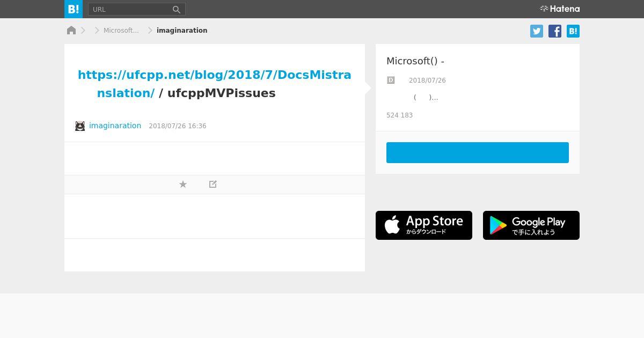Share on Twitter icon
Screen dimensions: 644x338
[x=537, y=31]
